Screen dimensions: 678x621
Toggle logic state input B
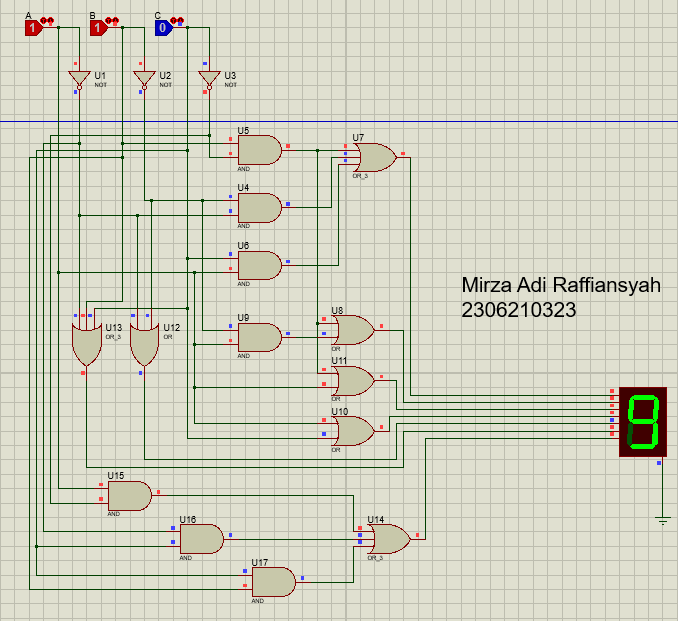(98, 28)
